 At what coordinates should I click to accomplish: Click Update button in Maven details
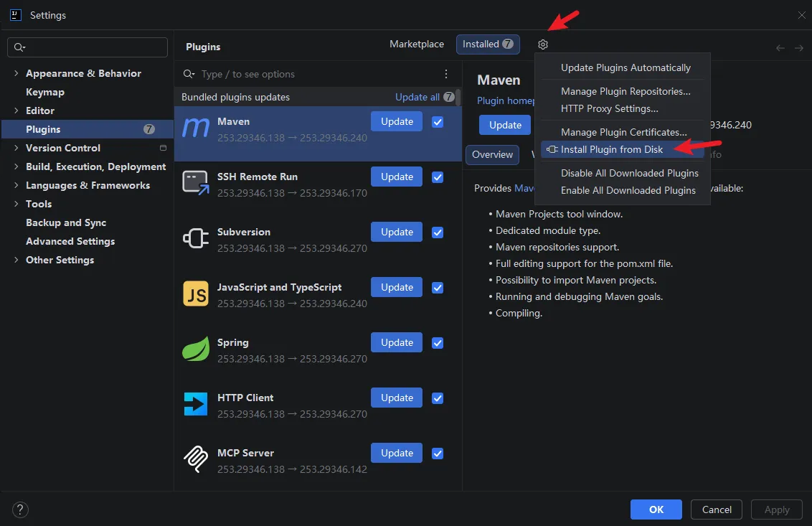[505, 125]
